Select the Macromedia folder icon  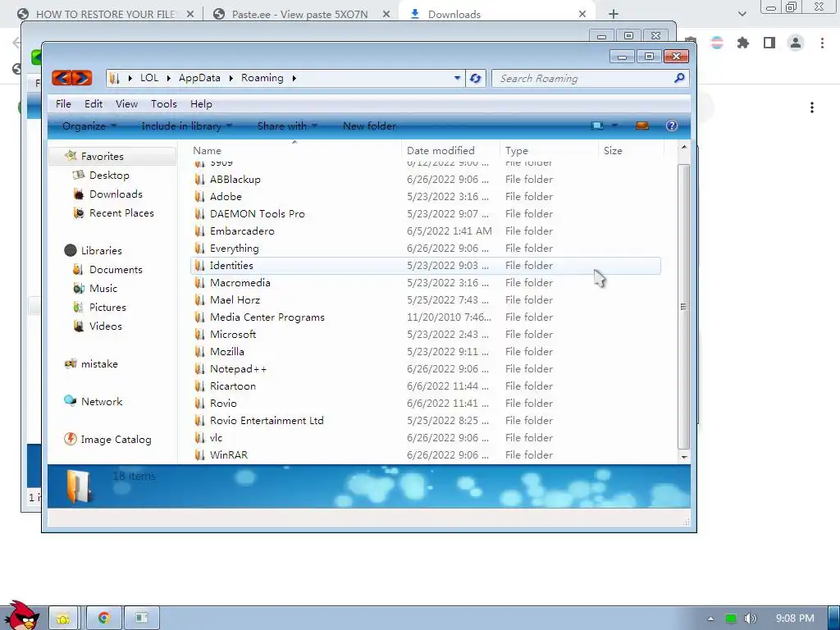(200, 283)
